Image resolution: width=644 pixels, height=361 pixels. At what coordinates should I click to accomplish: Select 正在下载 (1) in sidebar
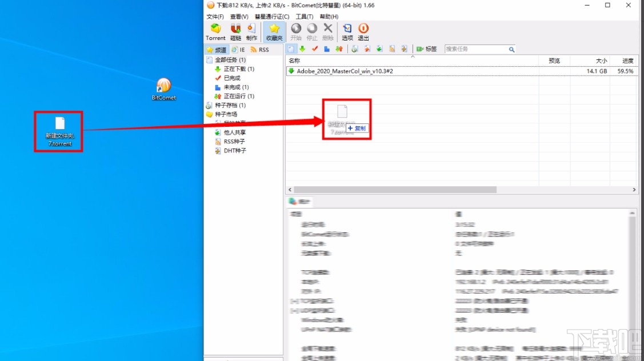click(x=239, y=69)
